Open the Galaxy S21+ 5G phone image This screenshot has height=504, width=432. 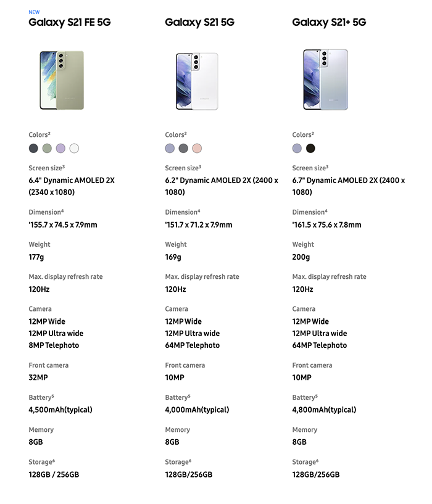pyautogui.click(x=325, y=80)
